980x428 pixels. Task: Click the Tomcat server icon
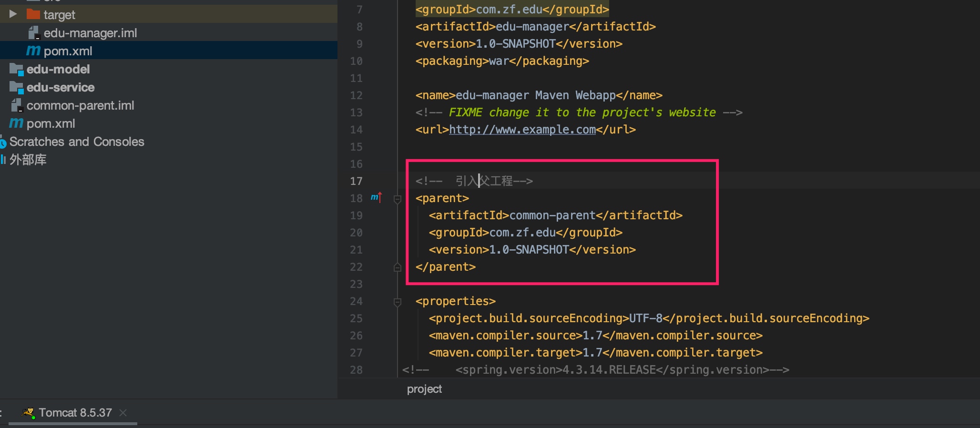29,413
